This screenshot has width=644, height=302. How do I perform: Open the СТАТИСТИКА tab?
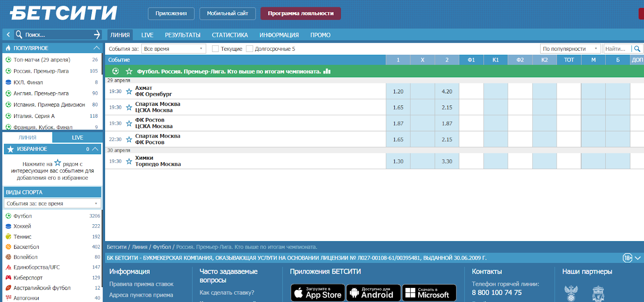(230, 35)
